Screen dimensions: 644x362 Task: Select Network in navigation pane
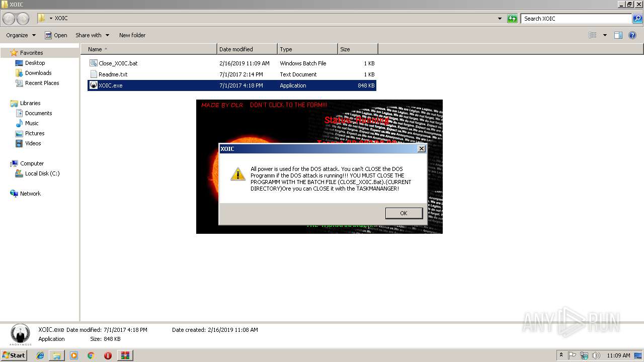pyautogui.click(x=30, y=194)
